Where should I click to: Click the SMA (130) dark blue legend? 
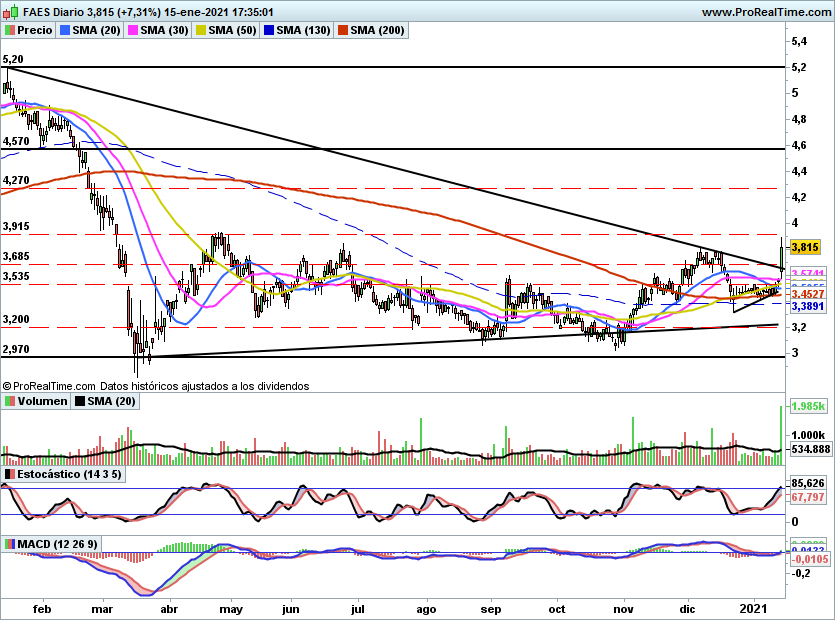coord(297,30)
